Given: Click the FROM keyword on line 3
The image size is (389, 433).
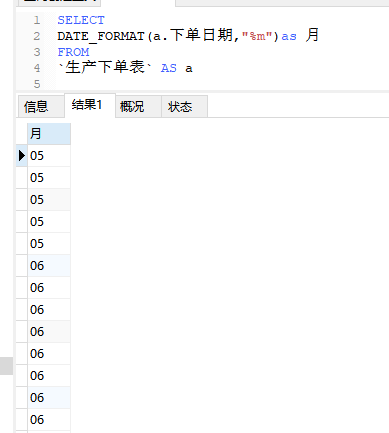Looking at the screenshot, I should (73, 52).
